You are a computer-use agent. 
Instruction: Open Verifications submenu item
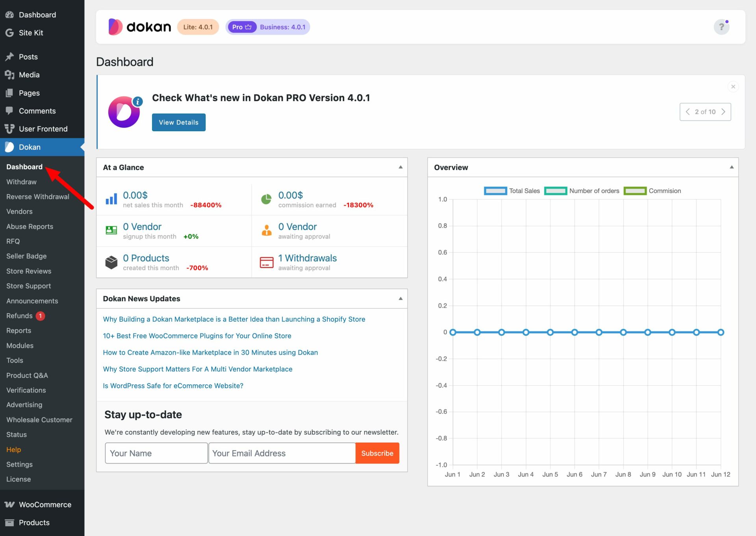point(26,390)
